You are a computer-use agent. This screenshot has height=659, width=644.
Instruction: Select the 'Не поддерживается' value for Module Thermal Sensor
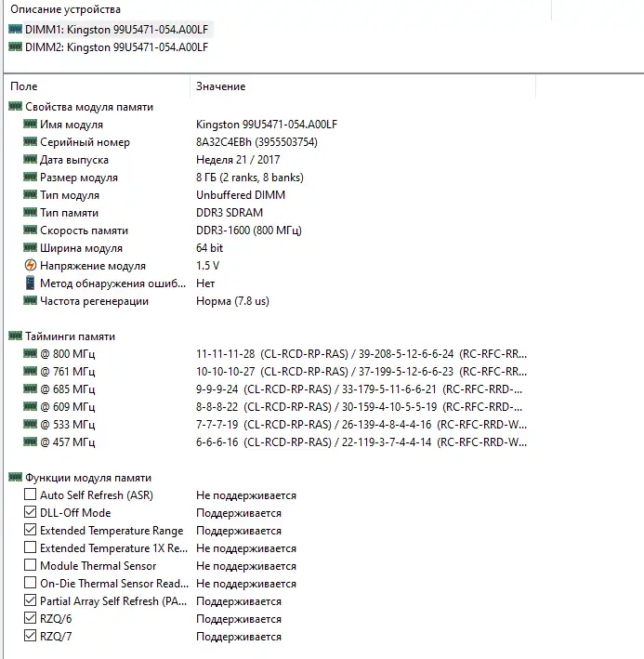click(246, 566)
